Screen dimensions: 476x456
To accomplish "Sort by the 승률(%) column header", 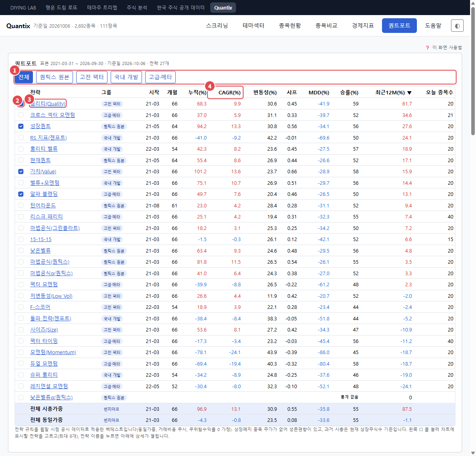I will click(349, 92).
